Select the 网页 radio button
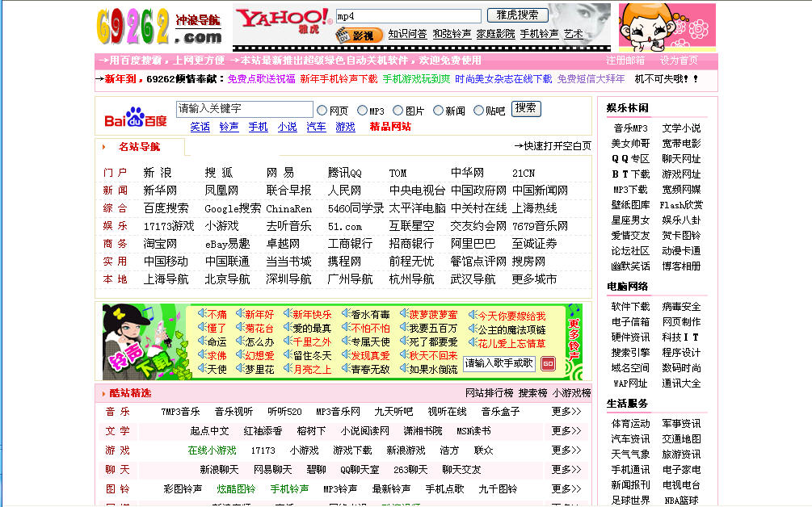This screenshot has height=507, width=812. coord(322,110)
